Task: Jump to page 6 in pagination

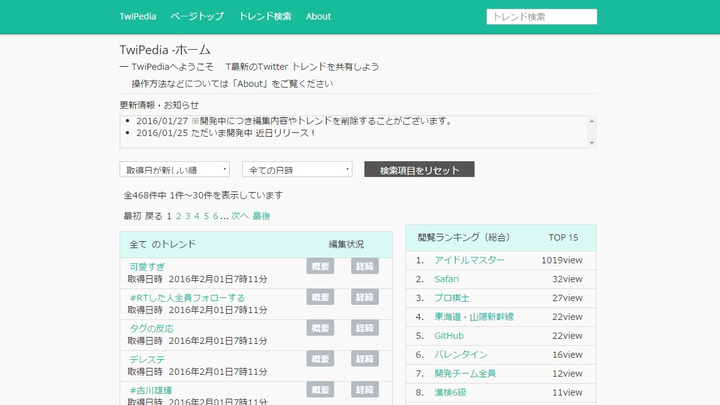Action: (x=215, y=216)
